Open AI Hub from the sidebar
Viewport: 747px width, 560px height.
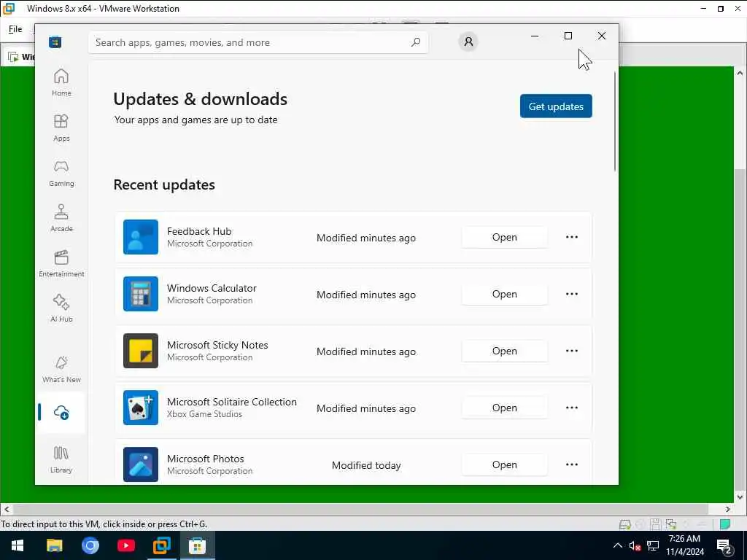(61, 309)
